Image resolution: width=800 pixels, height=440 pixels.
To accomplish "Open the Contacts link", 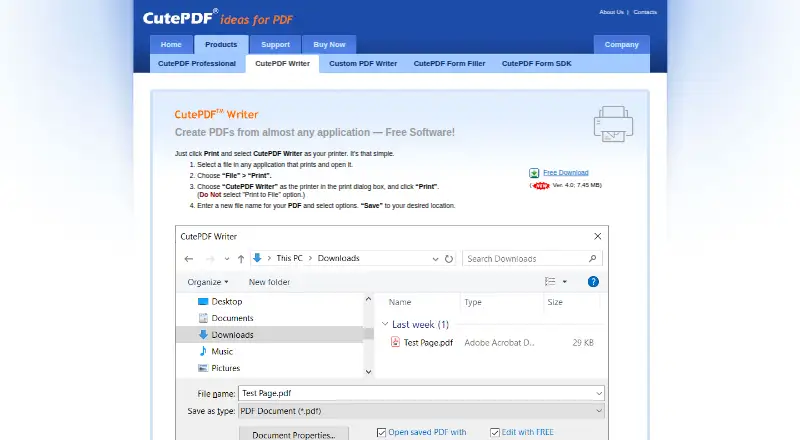I will tap(645, 12).
